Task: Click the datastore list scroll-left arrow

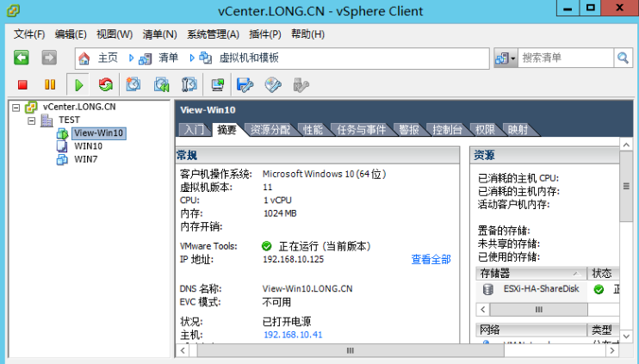Action: coord(483,310)
